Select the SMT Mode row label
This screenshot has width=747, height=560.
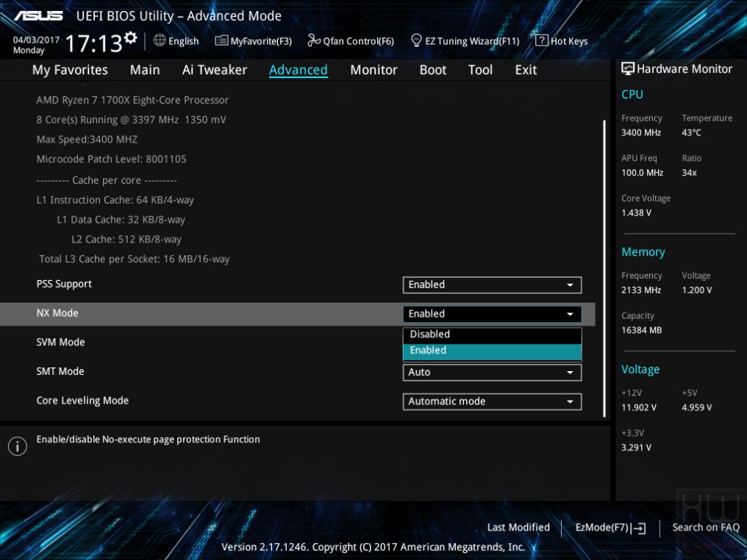click(60, 371)
